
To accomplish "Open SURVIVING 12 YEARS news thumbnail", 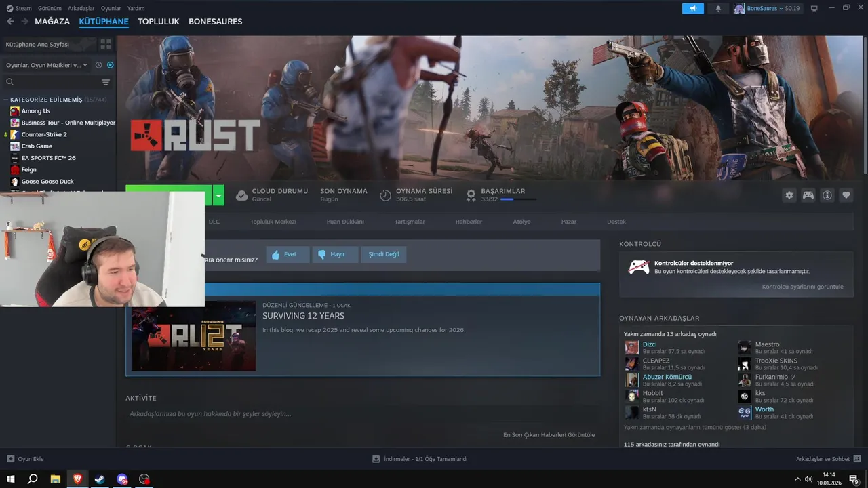I will pos(193,336).
